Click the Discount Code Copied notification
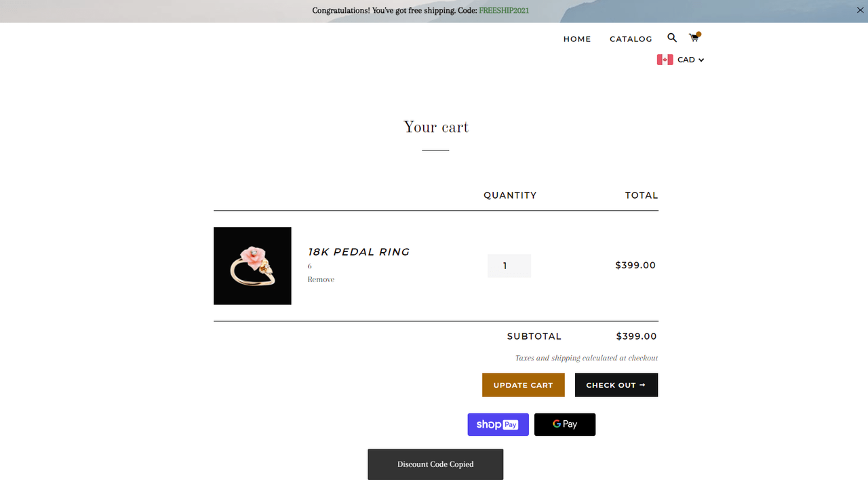This screenshot has width=868, height=488. coord(435,464)
